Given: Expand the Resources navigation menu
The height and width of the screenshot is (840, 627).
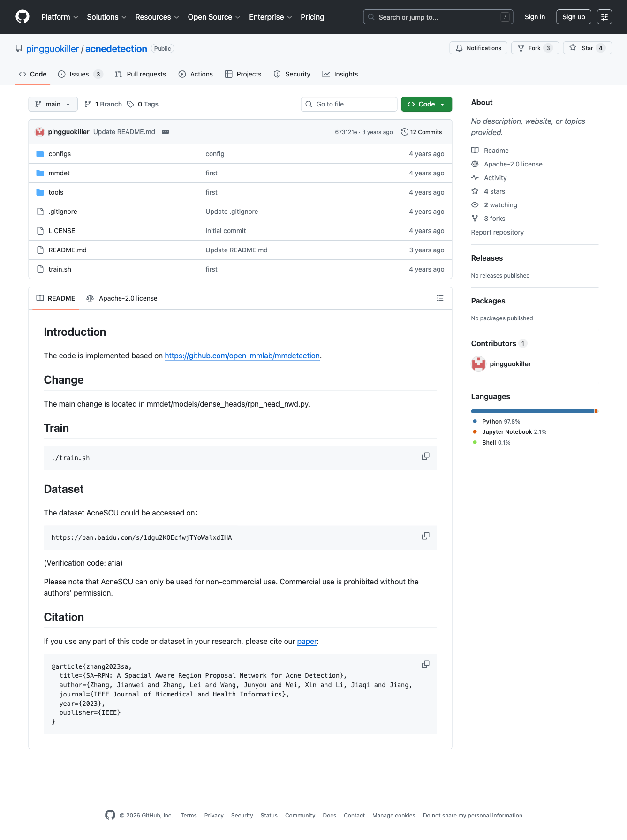Looking at the screenshot, I should pyautogui.click(x=156, y=17).
